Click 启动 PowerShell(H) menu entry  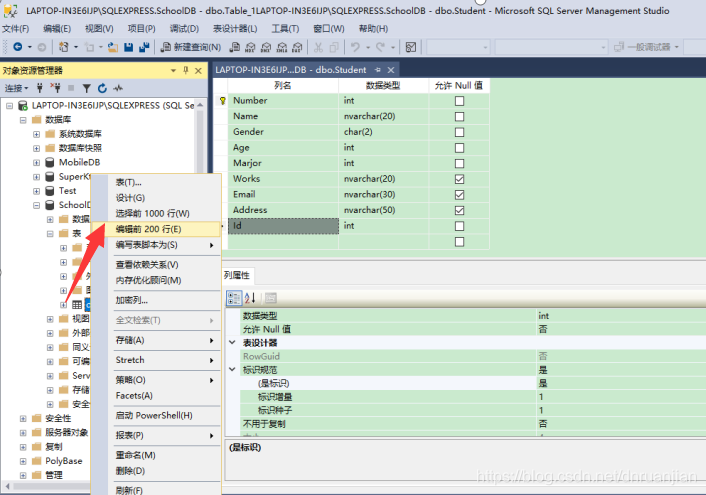pos(154,415)
